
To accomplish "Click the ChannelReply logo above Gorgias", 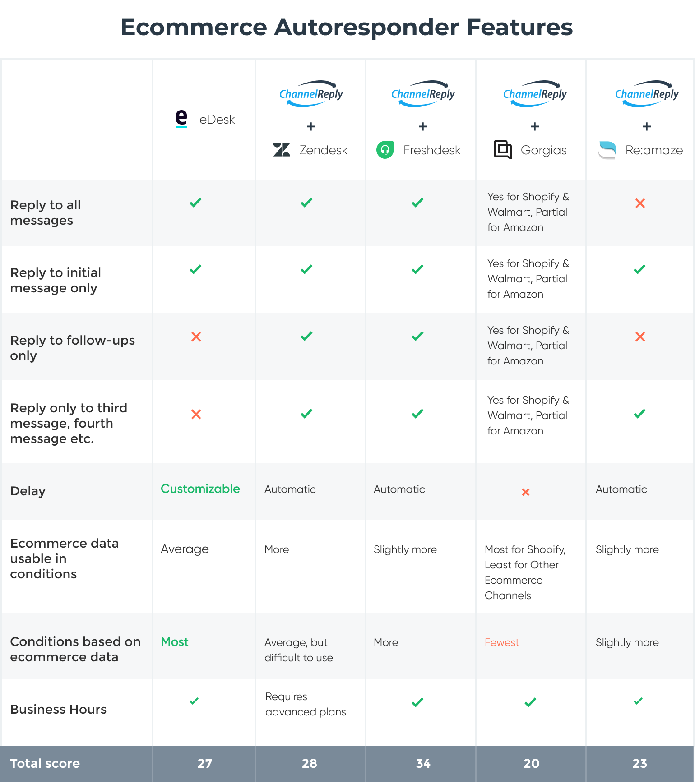I will pos(535,94).
